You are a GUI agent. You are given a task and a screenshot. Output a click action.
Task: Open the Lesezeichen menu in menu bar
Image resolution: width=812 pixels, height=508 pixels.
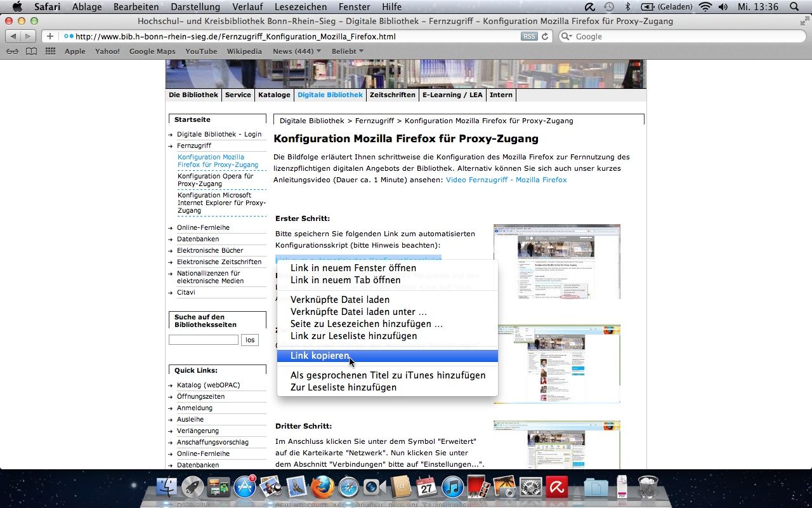(301, 7)
